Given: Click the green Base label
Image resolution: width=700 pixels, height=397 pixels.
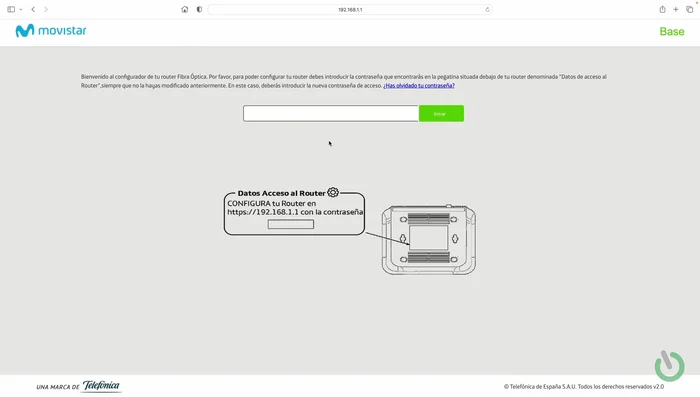Looking at the screenshot, I should pyautogui.click(x=672, y=31).
